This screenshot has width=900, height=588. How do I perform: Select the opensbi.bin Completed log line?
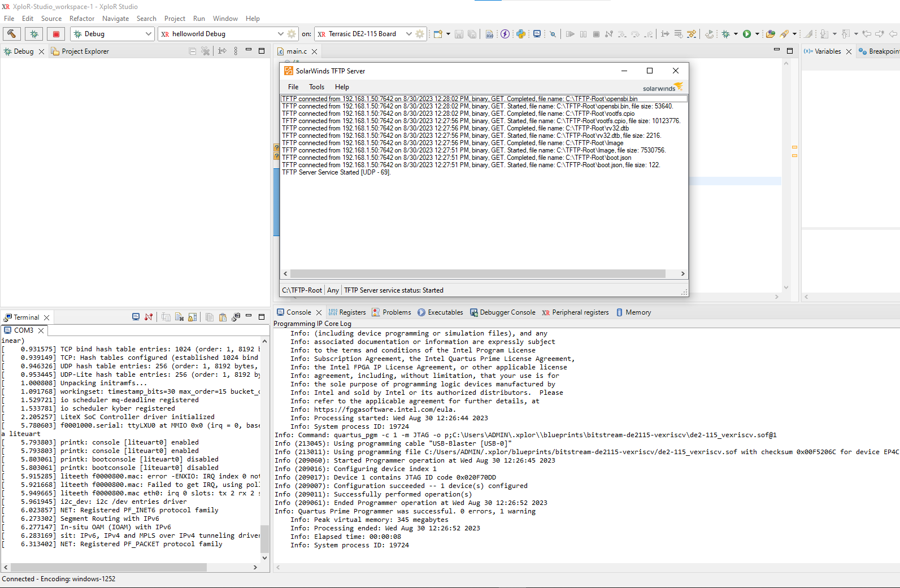click(484, 99)
